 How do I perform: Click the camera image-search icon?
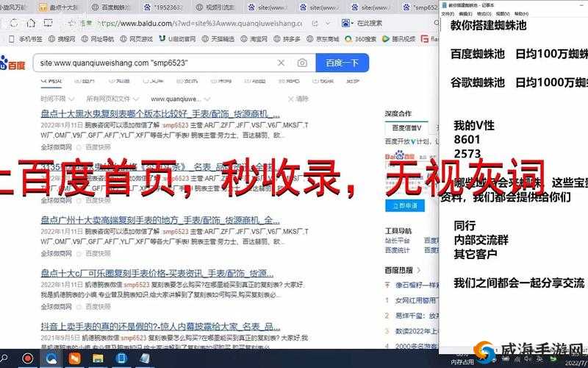pyautogui.click(x=302, y=63)
